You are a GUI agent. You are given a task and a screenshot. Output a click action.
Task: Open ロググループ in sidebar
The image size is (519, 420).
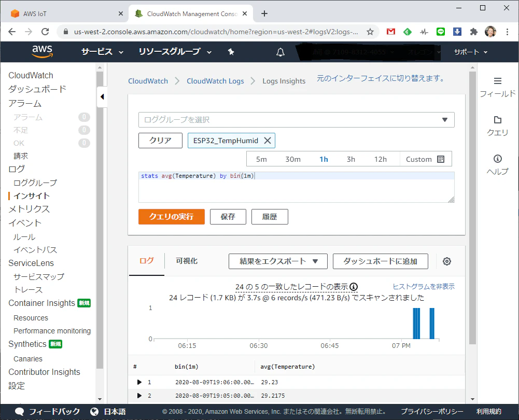coord(35,183)
